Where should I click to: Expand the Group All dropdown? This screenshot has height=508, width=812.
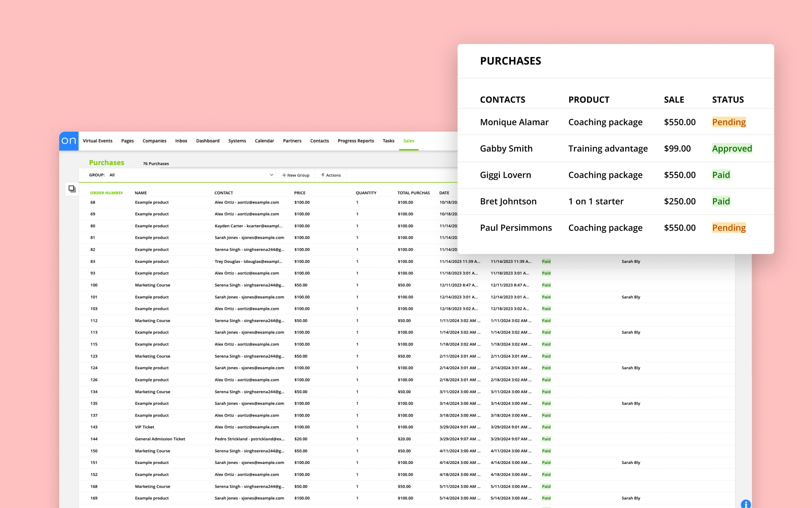click(271, 175)
